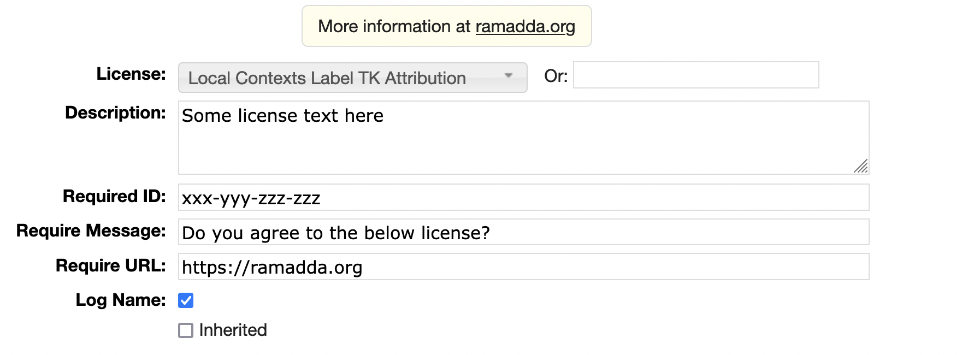The width and height of the screenshot is (980, 355).
Task: Enable the Inherited checkbox
Action: click(x=186, y=330)
